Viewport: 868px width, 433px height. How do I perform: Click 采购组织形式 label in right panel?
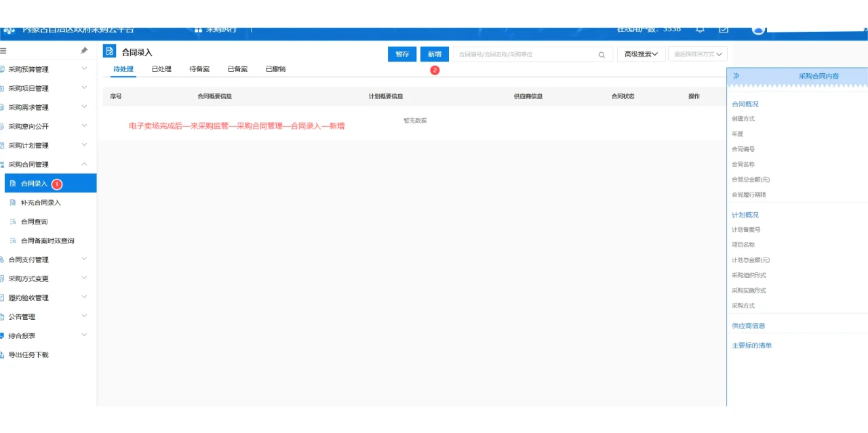click(x=749, y=275)
